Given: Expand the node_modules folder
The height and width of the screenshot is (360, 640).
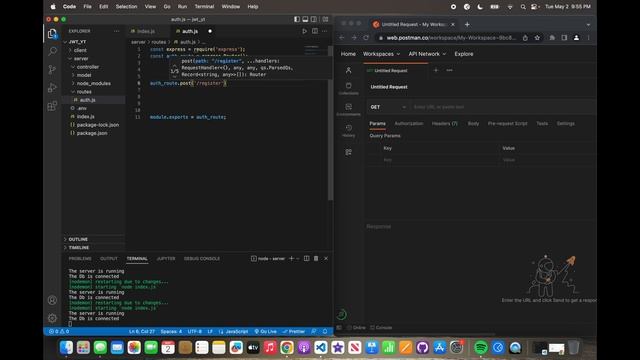Looking at the screenshot, I should click(x=93, y=83).
